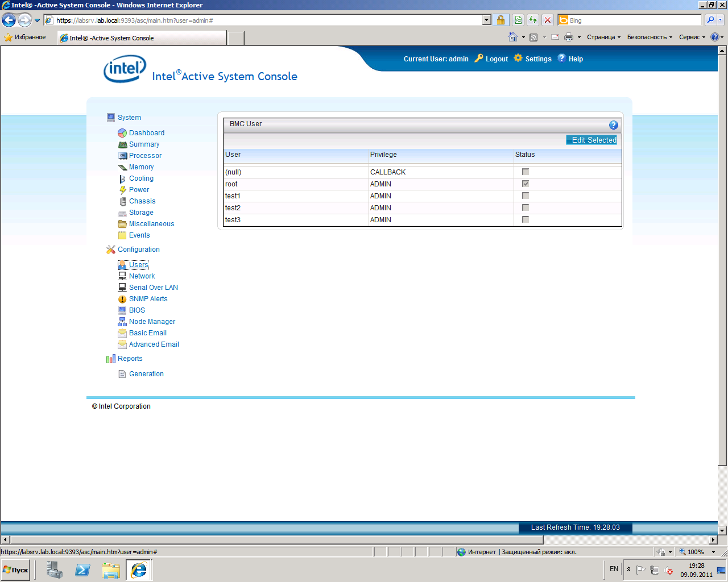Toggle the status checkbox for (null) user
728x582 pixels.
tap(526, 172)
